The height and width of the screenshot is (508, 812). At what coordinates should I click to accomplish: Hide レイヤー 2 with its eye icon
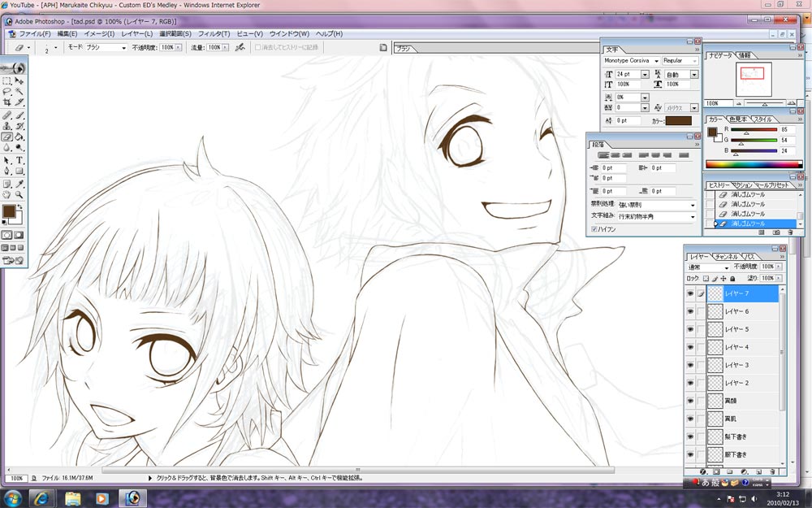(x=690, y=383)
